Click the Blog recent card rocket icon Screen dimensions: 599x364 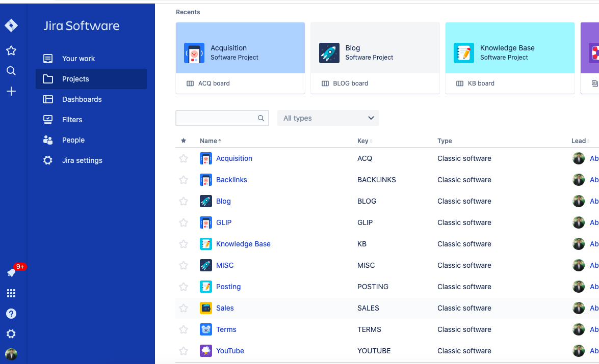[x=329, y=52]
